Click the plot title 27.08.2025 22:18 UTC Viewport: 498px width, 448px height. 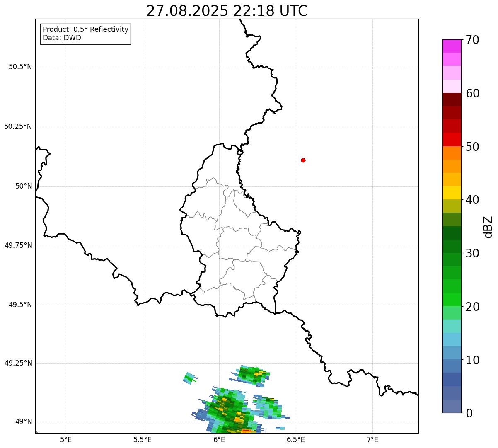point(227,10)
